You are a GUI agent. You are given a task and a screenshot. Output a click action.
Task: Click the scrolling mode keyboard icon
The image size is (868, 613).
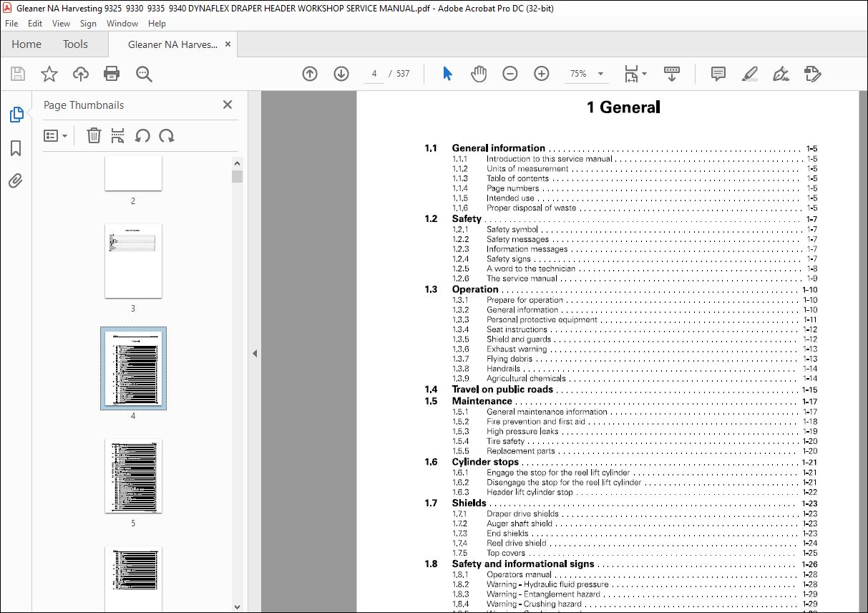[x=672, y=74]
